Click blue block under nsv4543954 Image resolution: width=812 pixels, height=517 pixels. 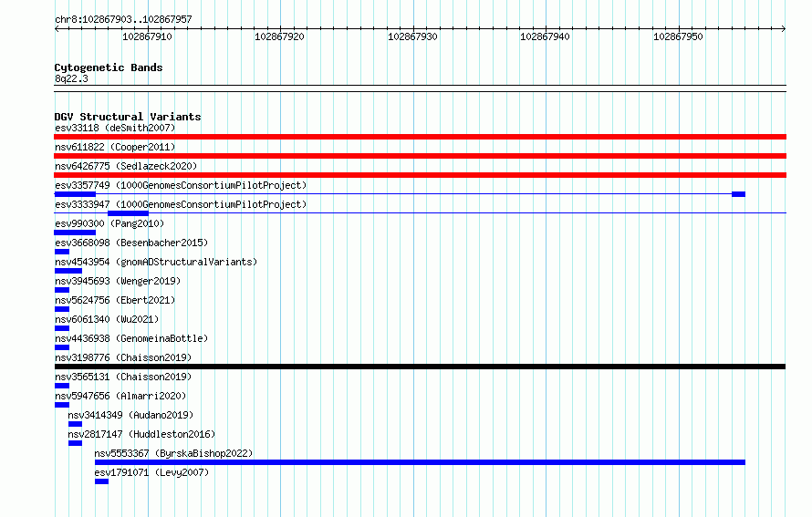68,271
